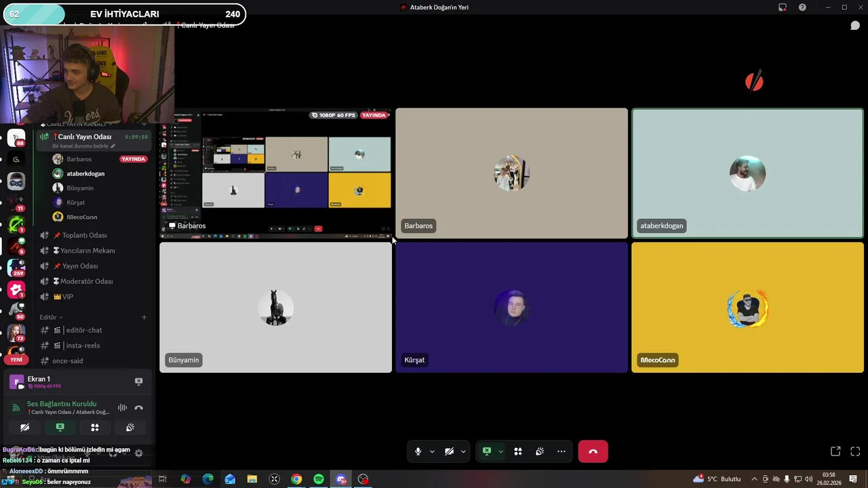The height and width of the screenshot is (488, 868).
Task: Open soundboard icon in the bottom call bar
Action: click(x=540, y=451)
